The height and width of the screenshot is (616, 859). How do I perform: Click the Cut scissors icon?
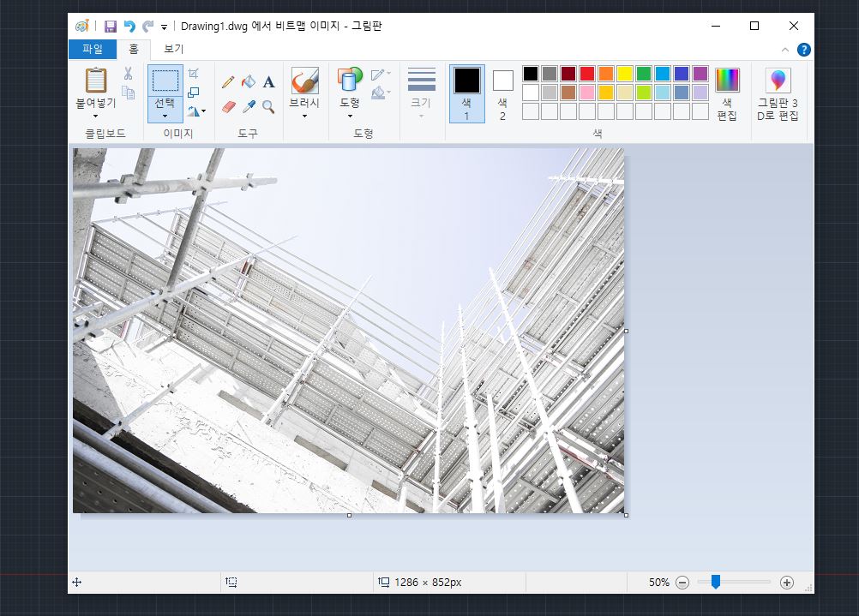129,74
